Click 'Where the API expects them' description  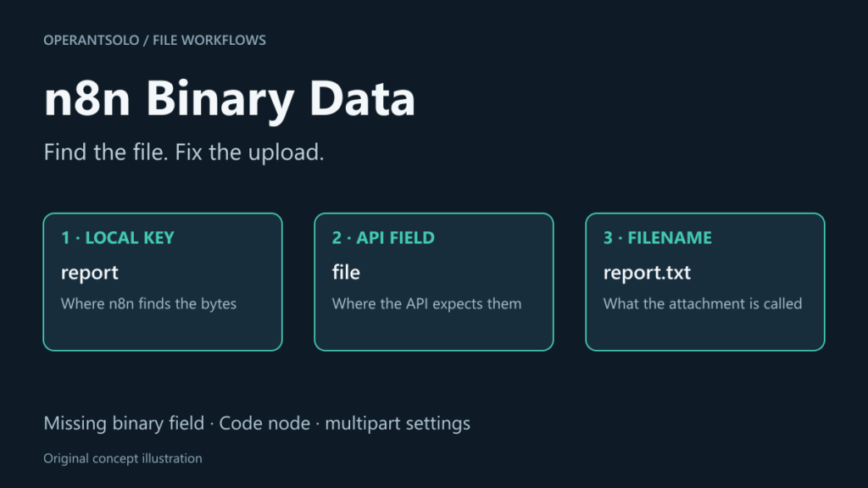coord(426,304)
